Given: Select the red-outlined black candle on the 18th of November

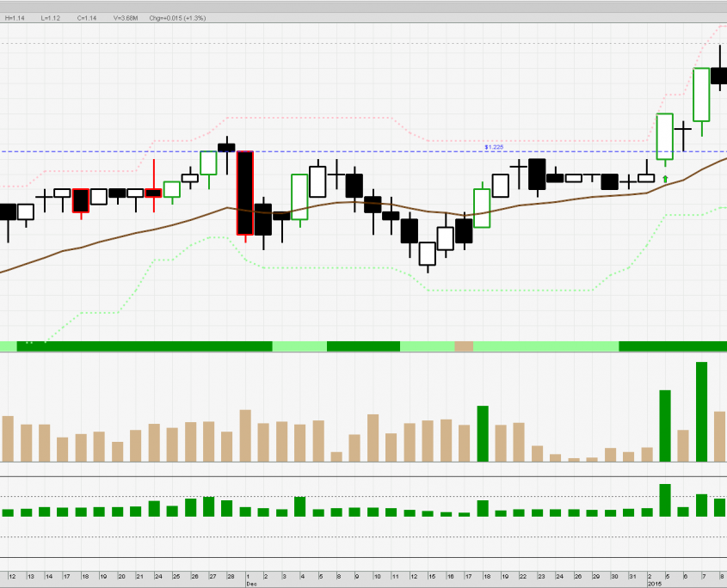Looking at the screenshot, I should tap(81, 200).
